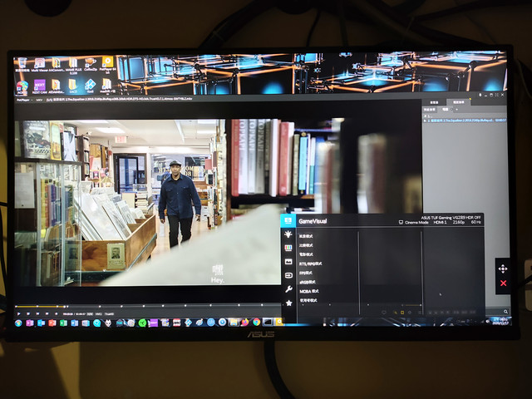Open Google Chrome from the taskbar
This screenshot has width=532, height=399.
[x=257, y=323]
